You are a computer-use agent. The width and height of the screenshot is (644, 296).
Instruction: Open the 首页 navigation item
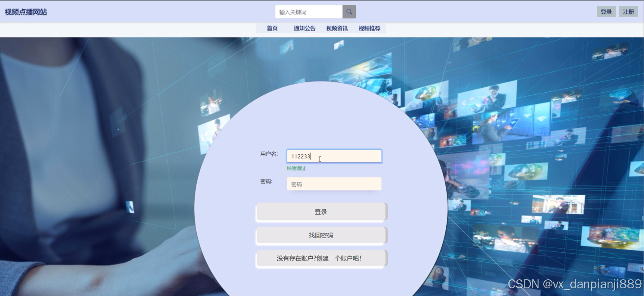point(272,28)
